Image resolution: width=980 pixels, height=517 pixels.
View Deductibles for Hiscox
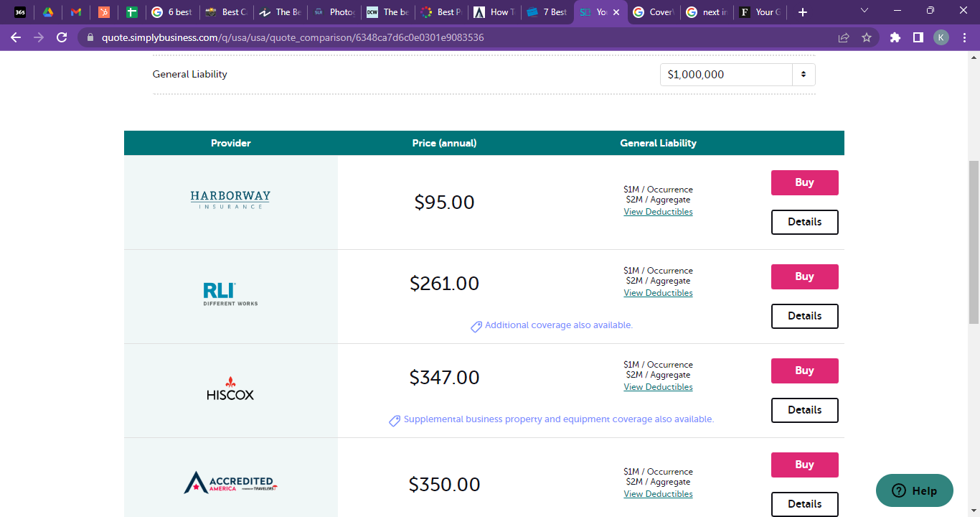658,387
